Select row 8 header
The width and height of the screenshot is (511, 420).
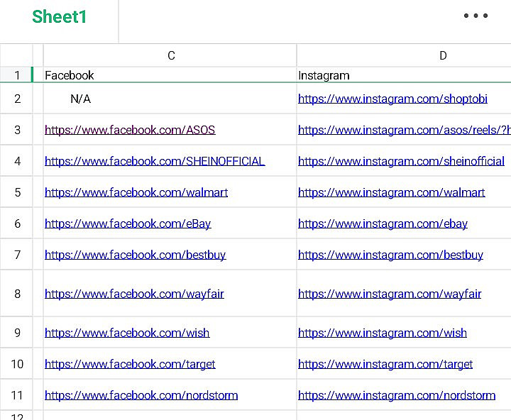point(17,294)
